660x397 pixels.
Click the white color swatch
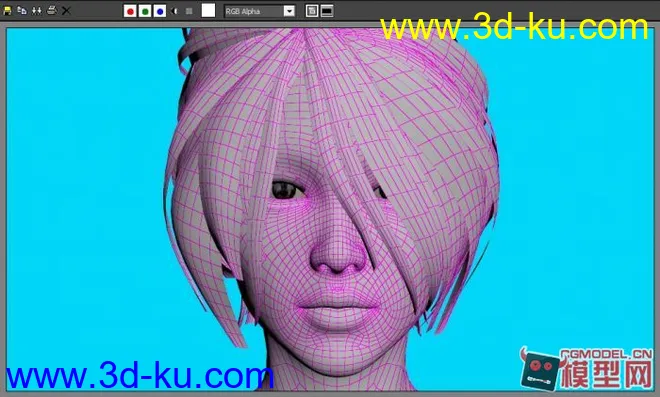click(x=208, y=11)
